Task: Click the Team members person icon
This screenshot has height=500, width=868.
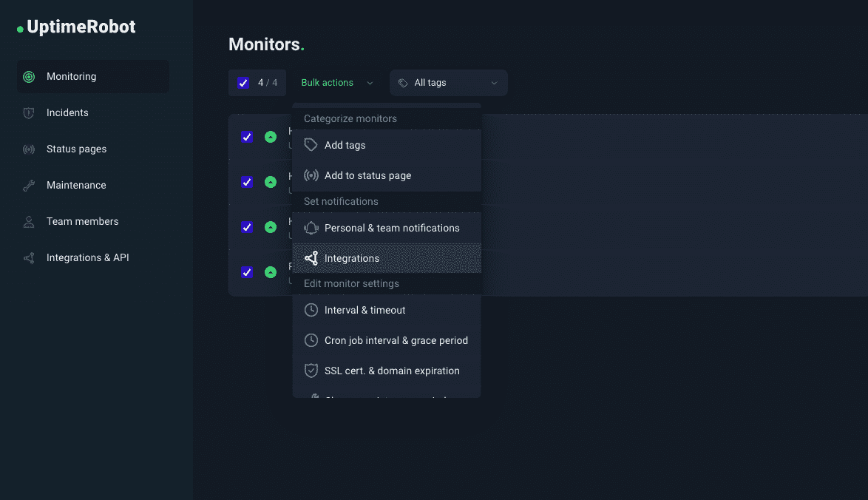Action: (28, 221)
